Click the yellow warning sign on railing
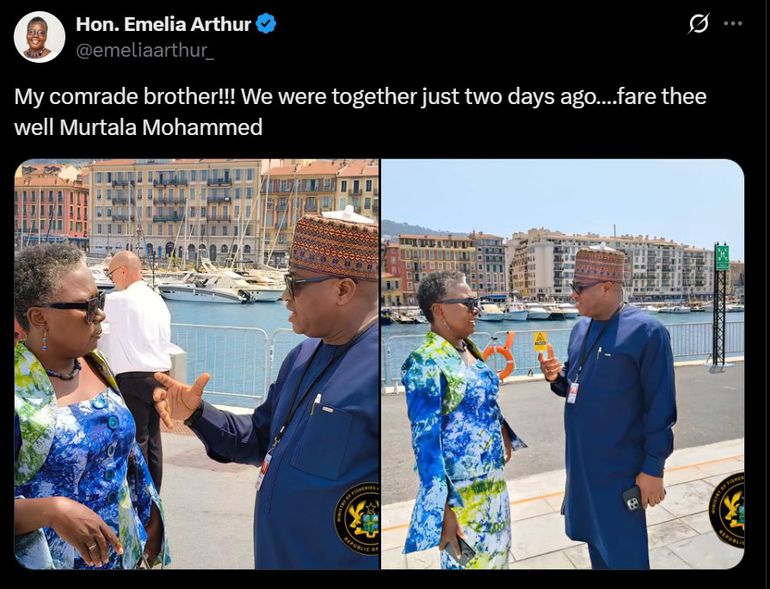 [x=540, y=341]
